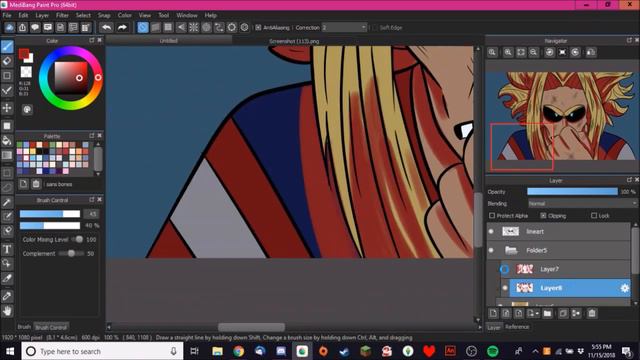This screenshot has width=640, height=360.
Task: Click the taskbar search box
Action: (102, 351)
